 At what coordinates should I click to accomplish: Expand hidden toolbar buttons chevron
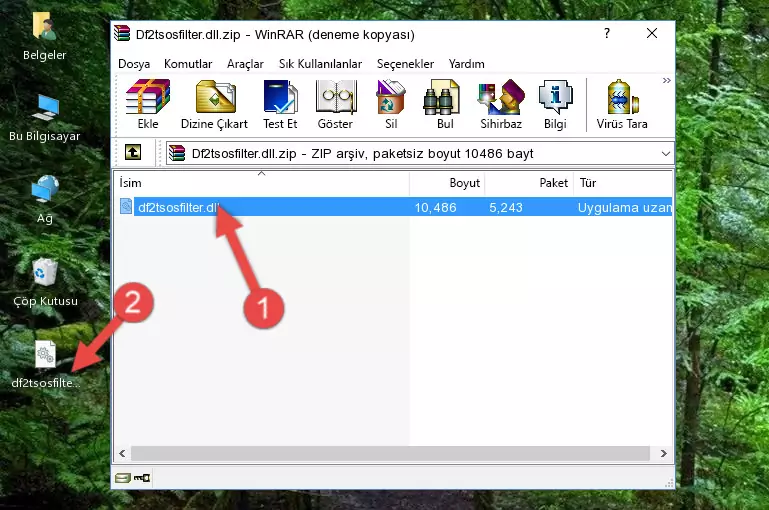666,80
